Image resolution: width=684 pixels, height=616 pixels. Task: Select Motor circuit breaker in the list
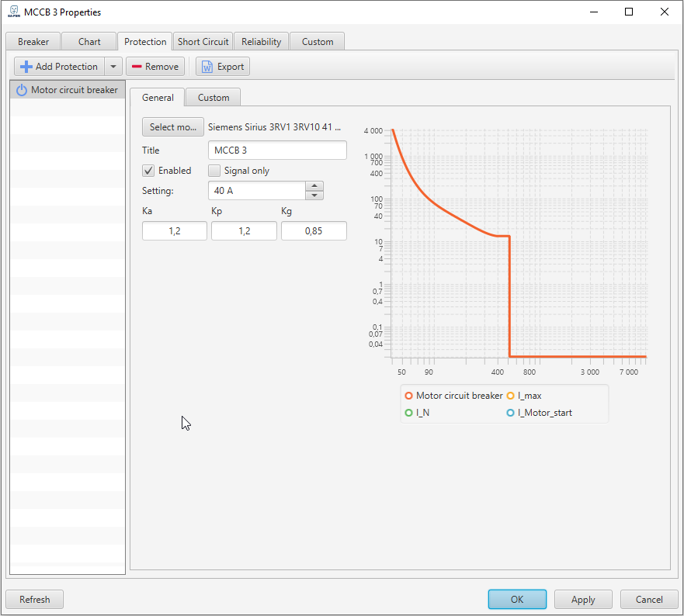point(68,90)
